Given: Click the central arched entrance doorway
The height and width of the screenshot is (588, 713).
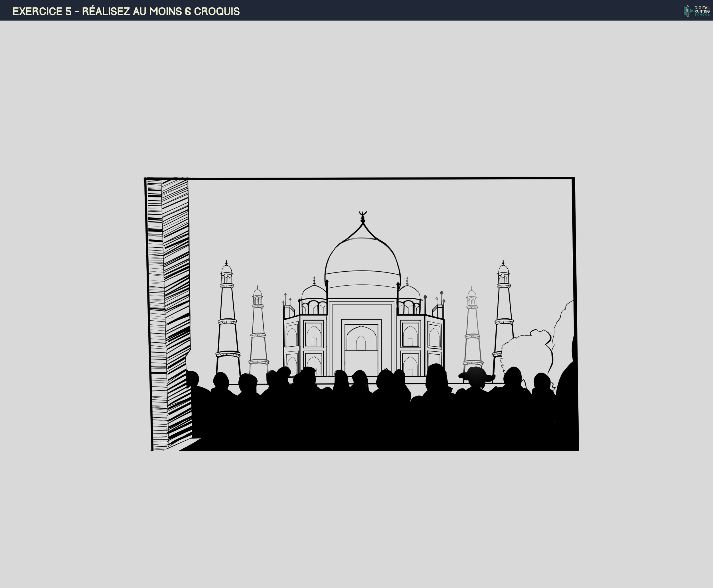Looking at the screenshot, I should pyautogui.click(x=361, y=342).
